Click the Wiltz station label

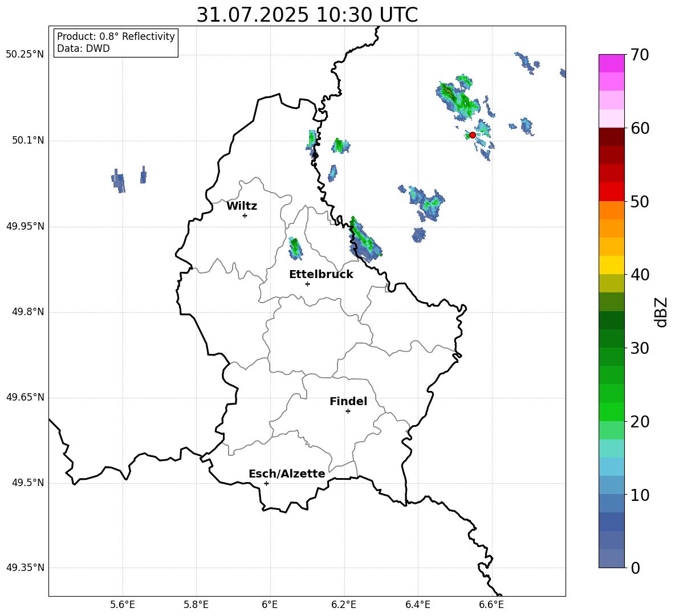[242, 206]
